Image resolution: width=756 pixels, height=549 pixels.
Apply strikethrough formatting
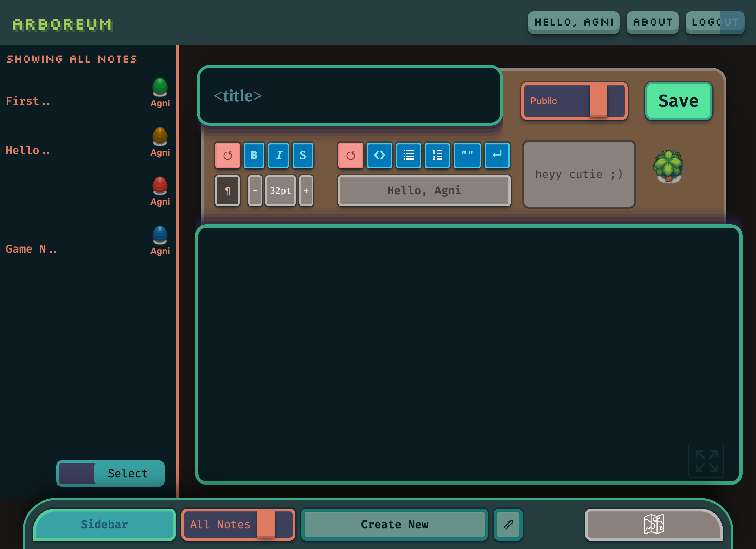302,155
